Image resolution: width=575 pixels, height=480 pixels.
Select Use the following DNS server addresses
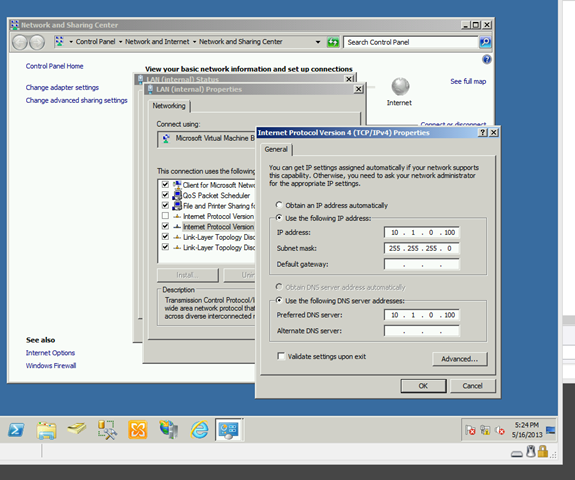[x=279, y=300]
